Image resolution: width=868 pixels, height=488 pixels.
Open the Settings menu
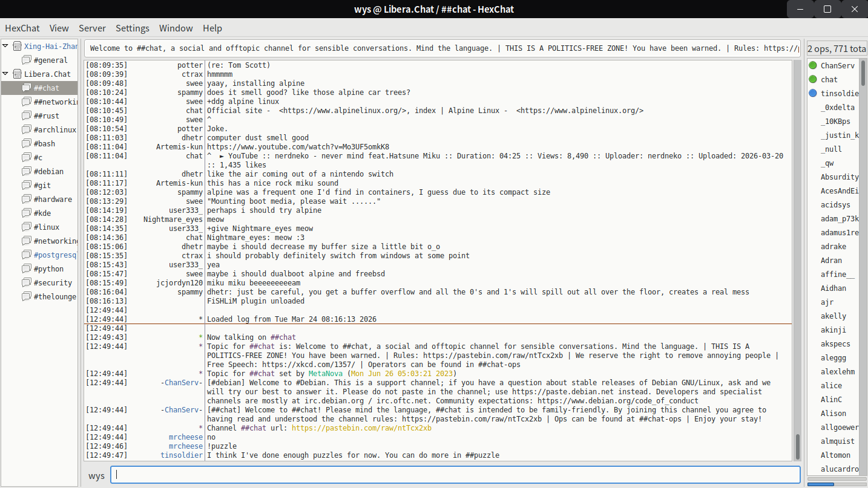133,28
